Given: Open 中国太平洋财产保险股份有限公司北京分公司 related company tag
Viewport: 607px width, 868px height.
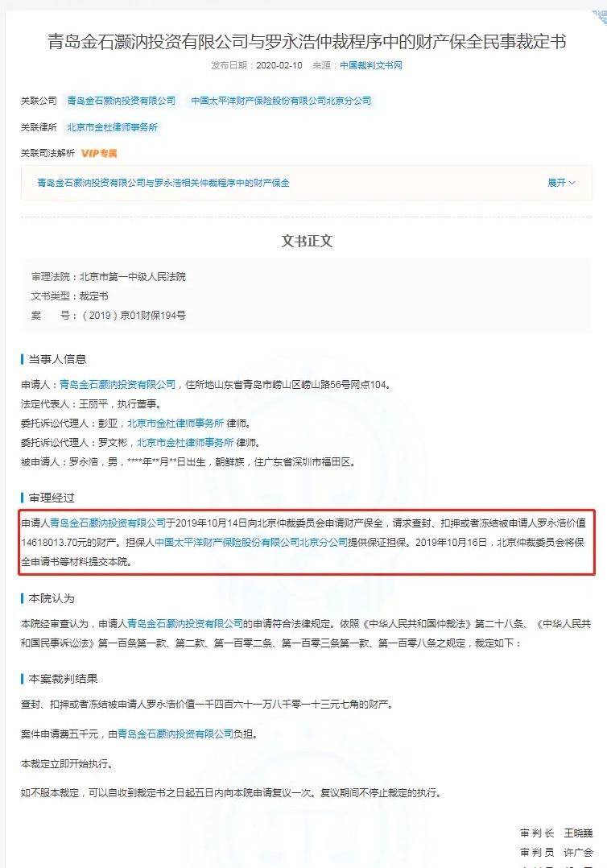Looking at the screenshot, I should click(281, 101).
